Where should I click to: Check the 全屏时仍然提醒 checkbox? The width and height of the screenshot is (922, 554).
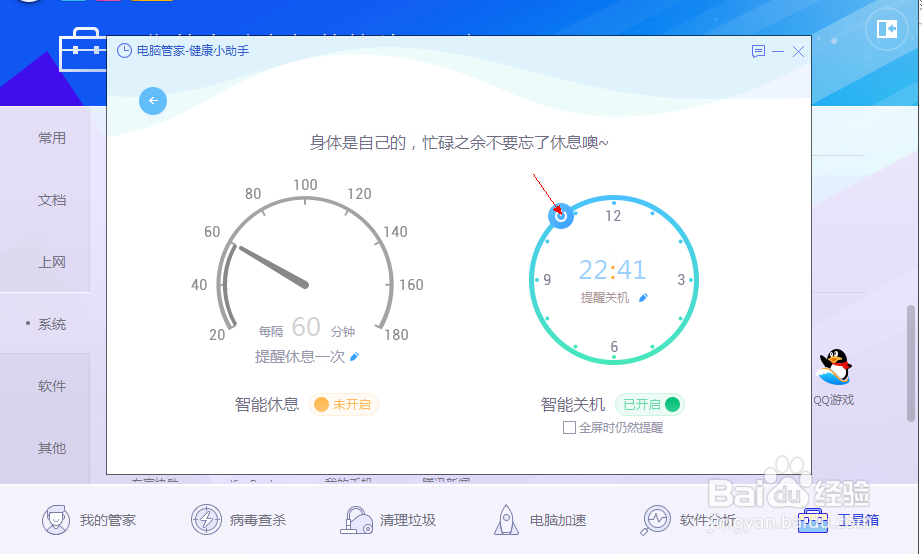[569, 428]
